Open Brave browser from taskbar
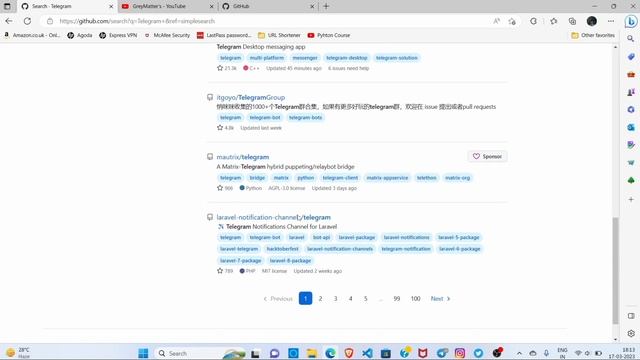The image size is (640, 360). pos(349,353)
